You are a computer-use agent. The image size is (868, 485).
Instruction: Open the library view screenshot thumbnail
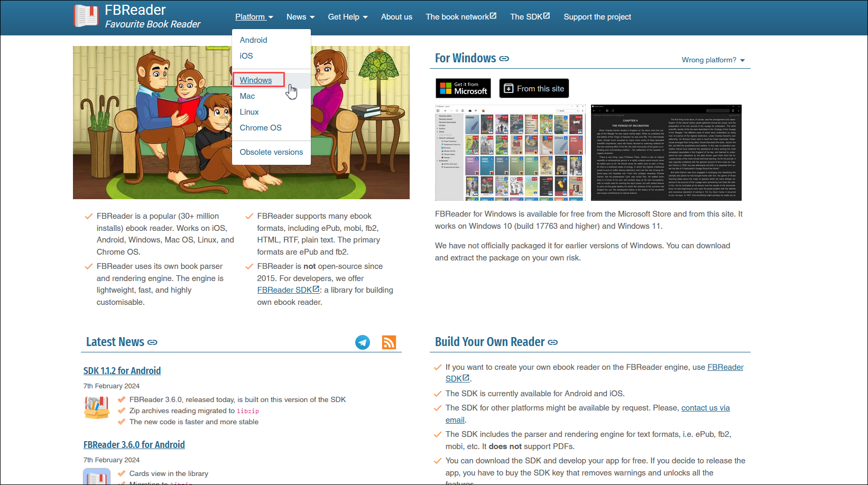[x=510, y=153]
